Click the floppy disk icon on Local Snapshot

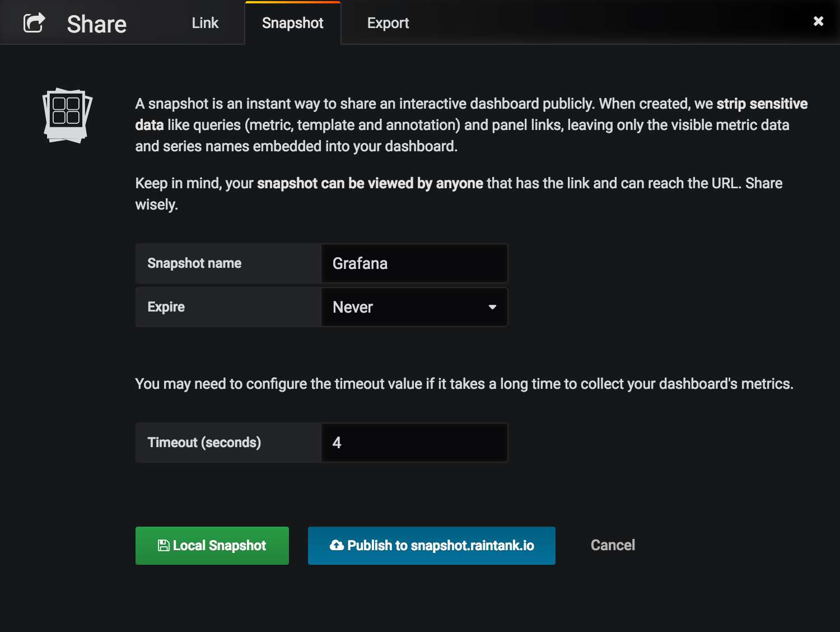coord(164,546)
